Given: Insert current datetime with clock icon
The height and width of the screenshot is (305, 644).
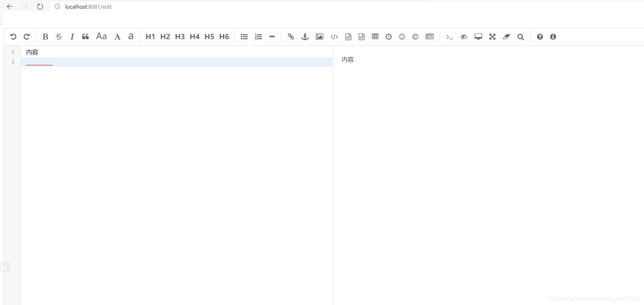Looking at the screenshot, I should pos(388,37).
